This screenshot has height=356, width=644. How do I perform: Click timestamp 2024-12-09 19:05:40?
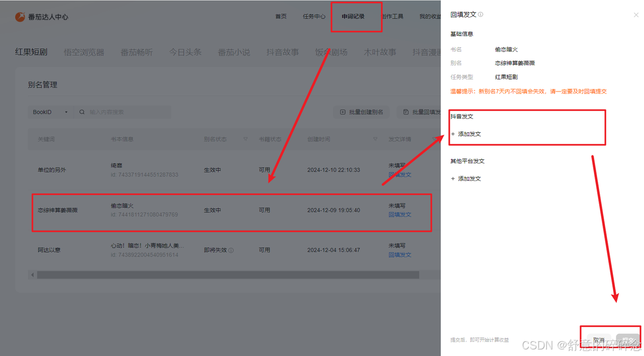pyautogui.click(x=334, y=210)
